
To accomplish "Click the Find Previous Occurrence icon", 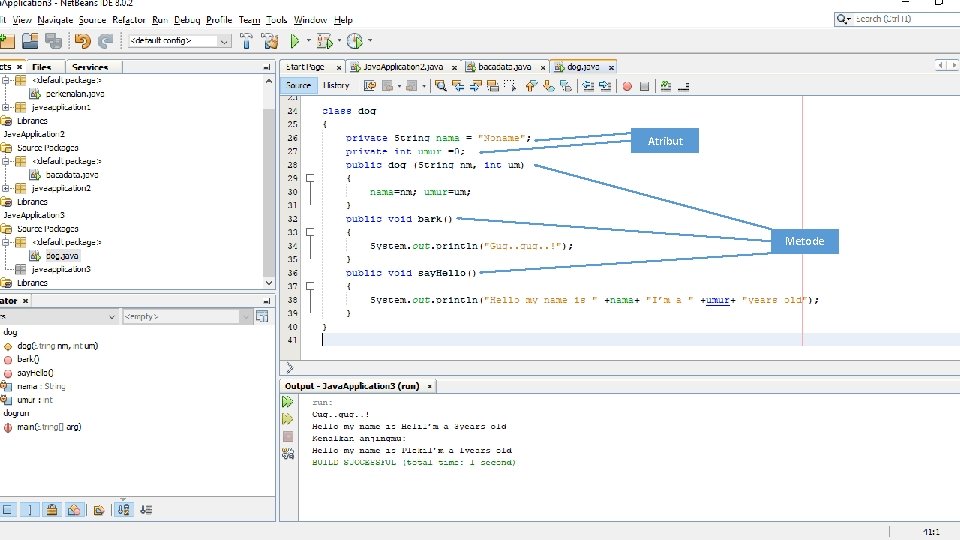I will [x=458, y=86].
